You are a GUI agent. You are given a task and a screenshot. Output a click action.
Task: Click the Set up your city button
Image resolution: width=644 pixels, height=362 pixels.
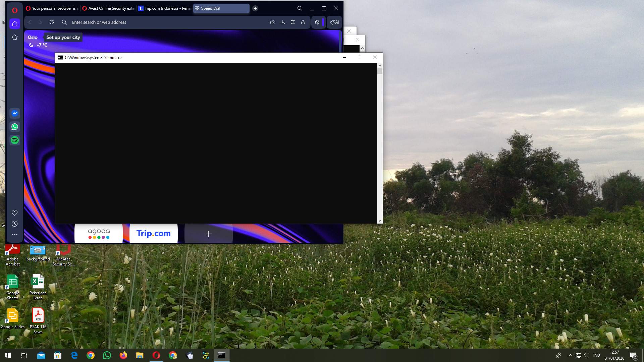pyautogui.click(x=63, y=37)
